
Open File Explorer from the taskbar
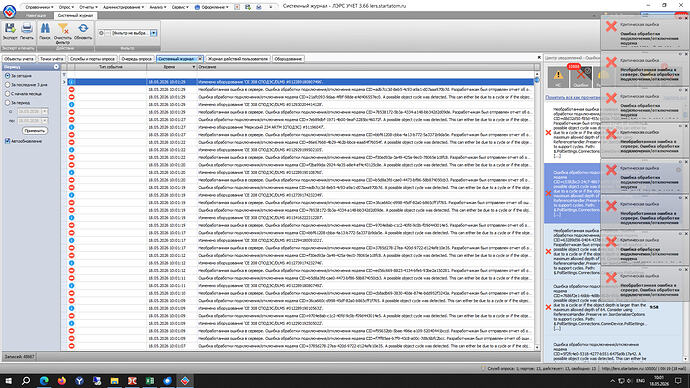(x=114, y=381)
